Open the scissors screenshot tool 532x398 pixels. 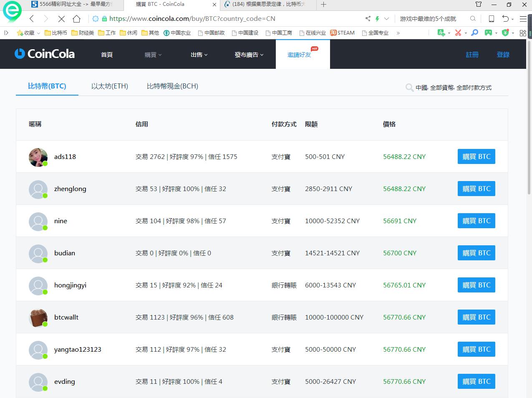pos(458,33)
